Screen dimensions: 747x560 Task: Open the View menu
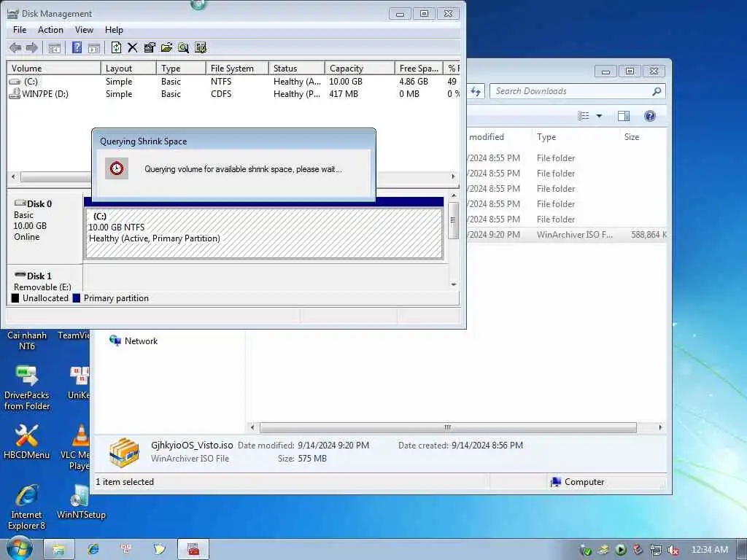click(x=84, y=29)
